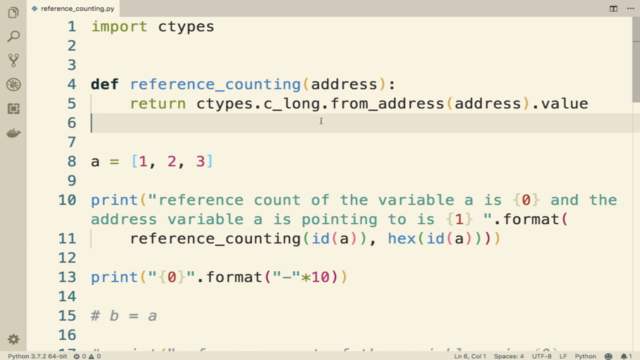This screenshot has height=360, width=640.
Task: Change file encoding UTF-8
Action: [x=541, y=356]
